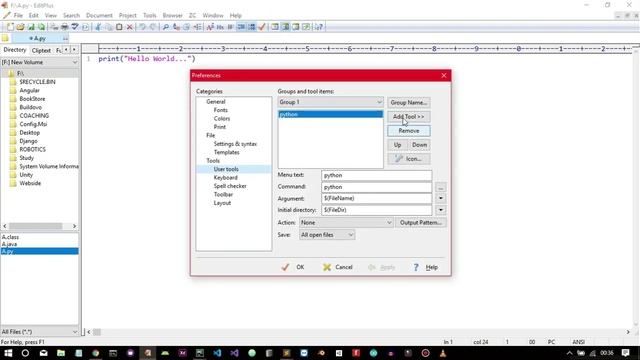The height and width of the screenshot is (360, 640).
Task: Switch to the Cliptext tab
Action: coord(41,50)
